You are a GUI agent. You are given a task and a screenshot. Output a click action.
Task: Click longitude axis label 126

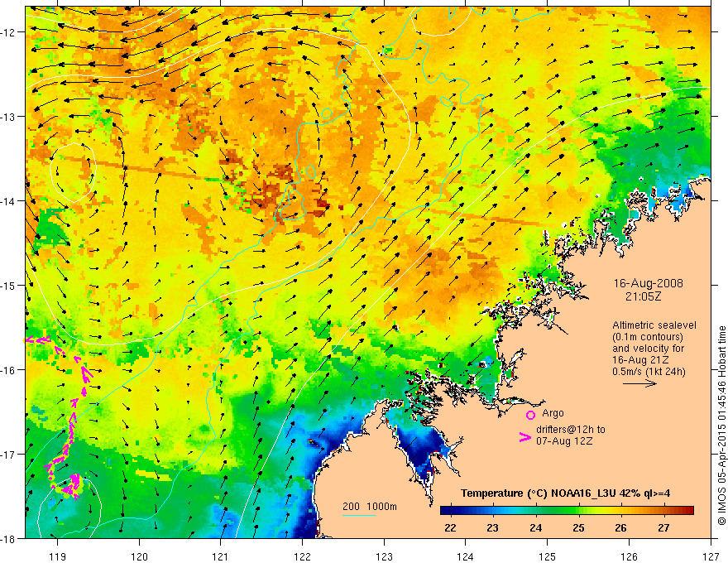[x=629, y=556]
